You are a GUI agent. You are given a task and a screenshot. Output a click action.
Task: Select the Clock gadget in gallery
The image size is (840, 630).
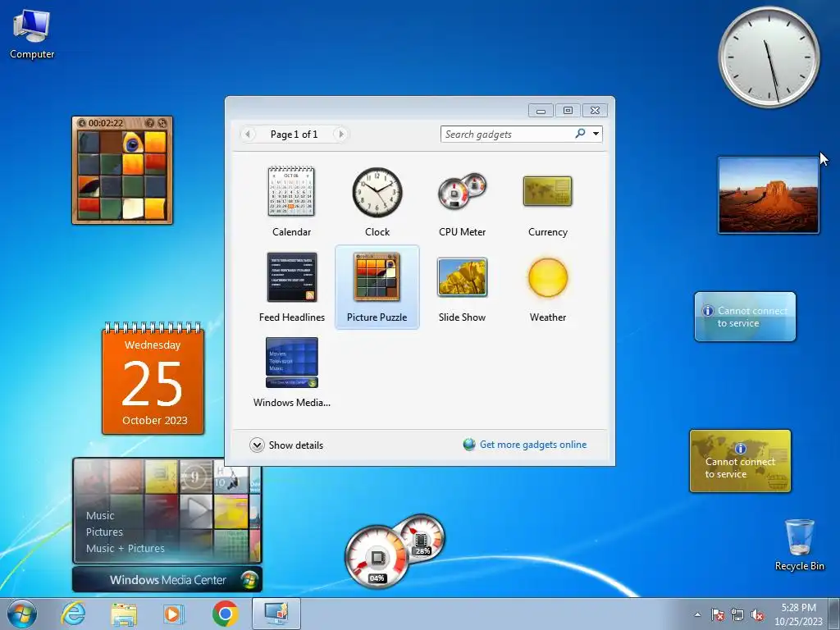click(377, 202)
